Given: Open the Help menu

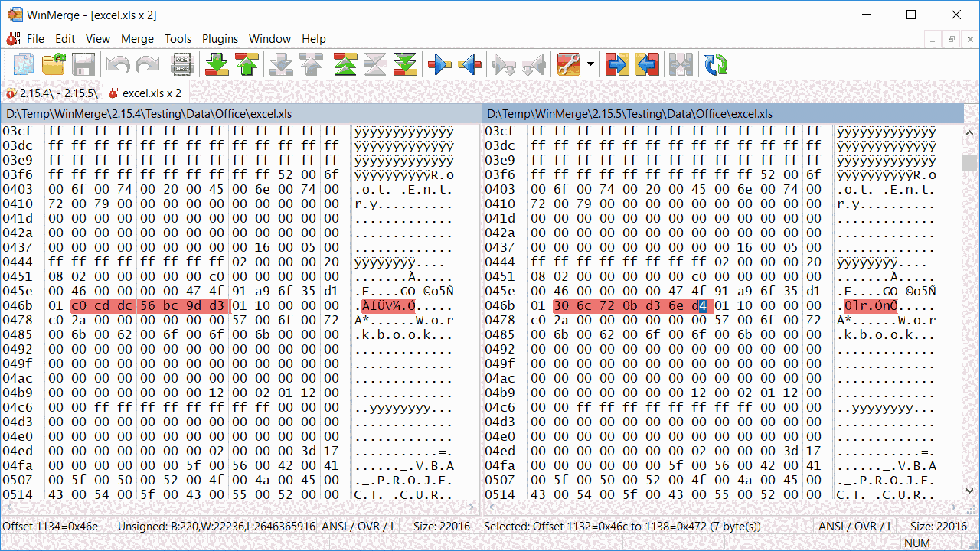Looking at the screenshot, I should [313, 39].
